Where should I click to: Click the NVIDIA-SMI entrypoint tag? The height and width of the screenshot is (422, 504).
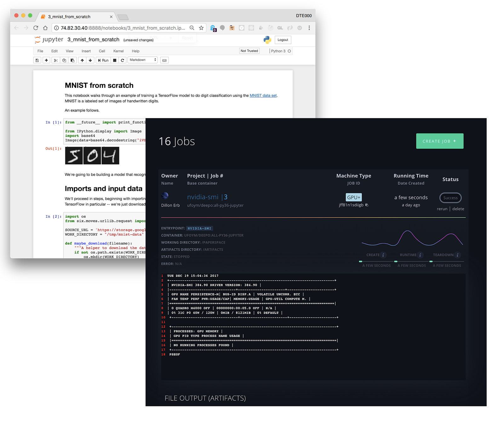tap(199, 228)
